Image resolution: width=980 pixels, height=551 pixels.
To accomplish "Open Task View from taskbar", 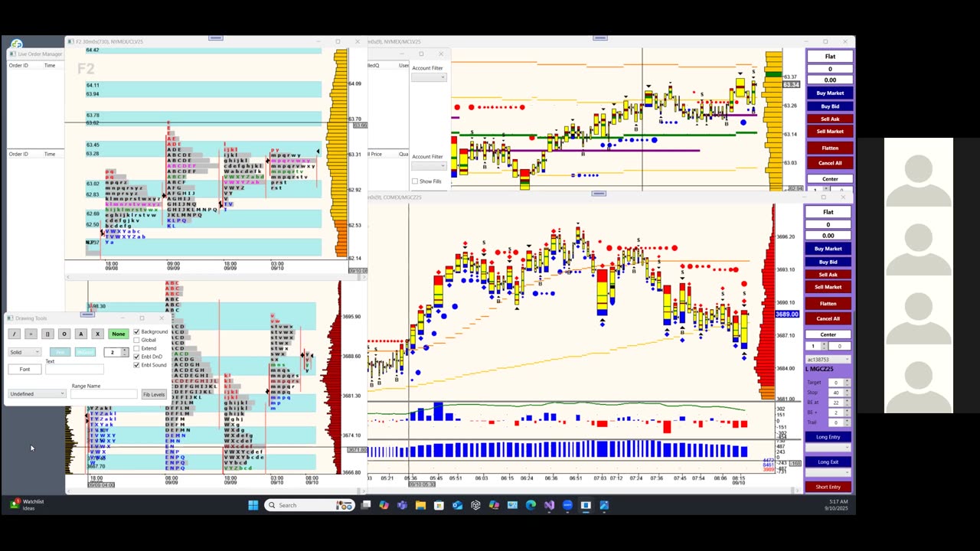I will tap(366, 505).
